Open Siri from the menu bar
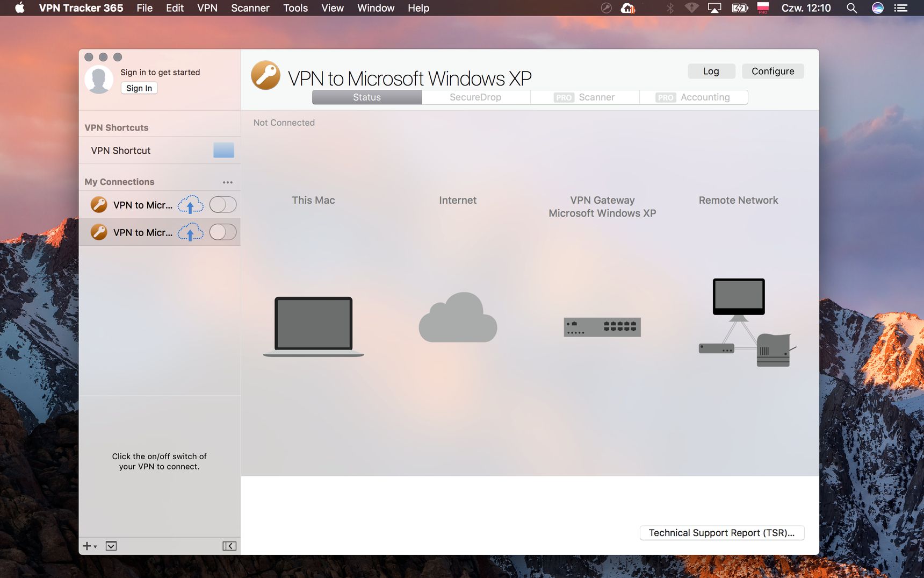The height and width of the screenshot is (578, 924). (x=878, y=8)
